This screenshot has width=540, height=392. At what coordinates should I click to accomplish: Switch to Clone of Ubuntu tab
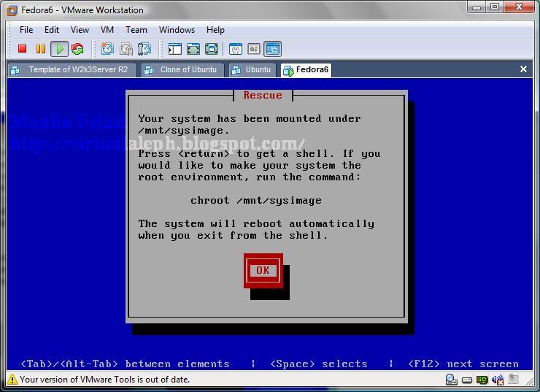[183, 70]
